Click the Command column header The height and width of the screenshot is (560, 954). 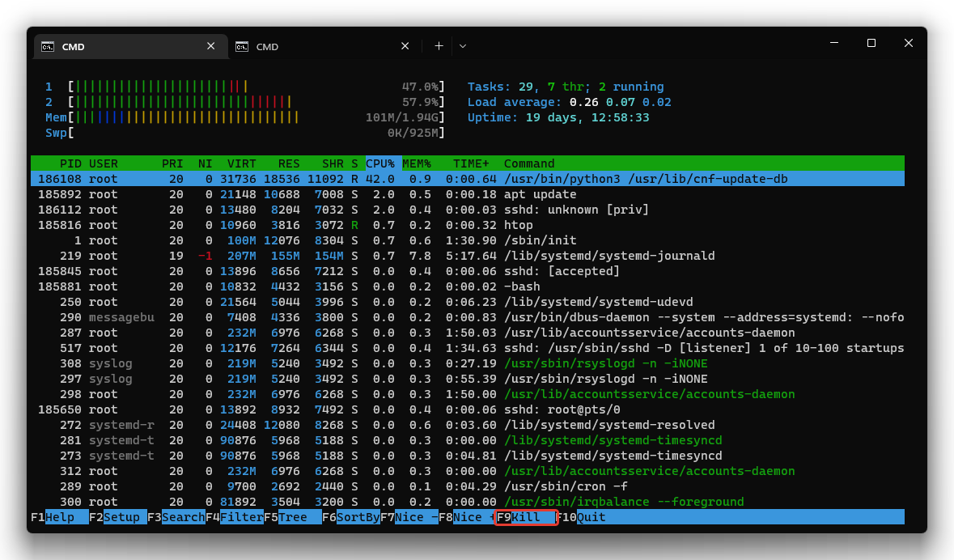pos(529,163)
